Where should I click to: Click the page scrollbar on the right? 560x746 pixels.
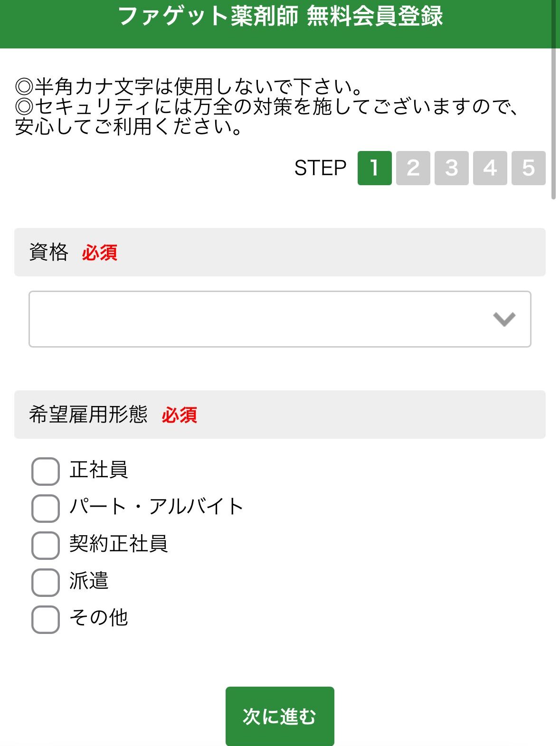pyautogui.click(x=553, y=100)
